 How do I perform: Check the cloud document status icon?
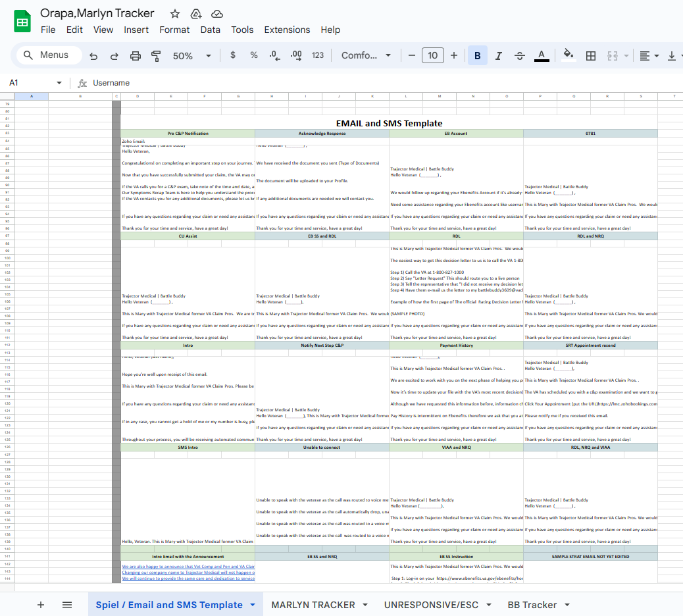click(217, 14)
